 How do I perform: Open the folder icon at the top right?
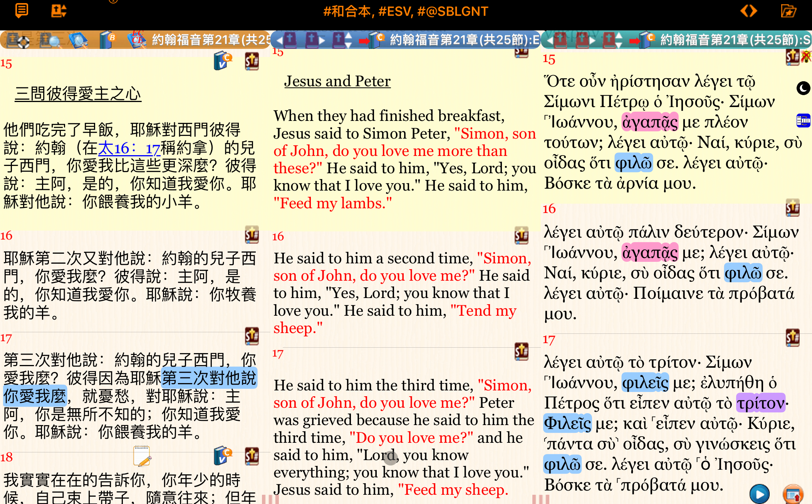click(x=789, y=11)
